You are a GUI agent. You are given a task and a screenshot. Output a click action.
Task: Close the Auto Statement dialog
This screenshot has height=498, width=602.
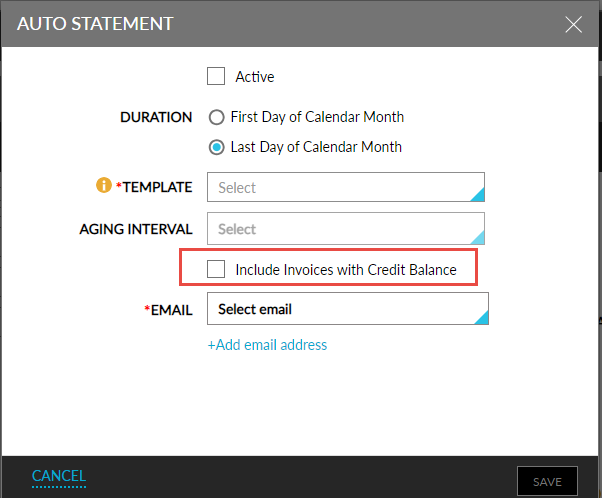[x=574, y=24]
